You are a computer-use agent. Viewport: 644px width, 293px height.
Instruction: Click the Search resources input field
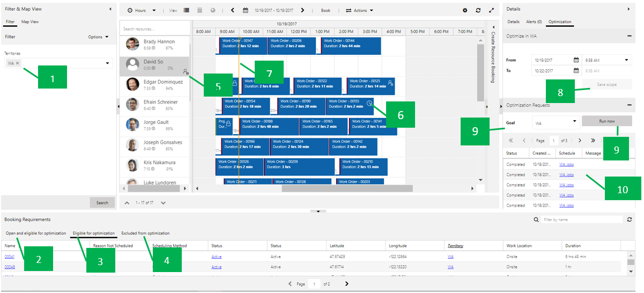(154, 29)
